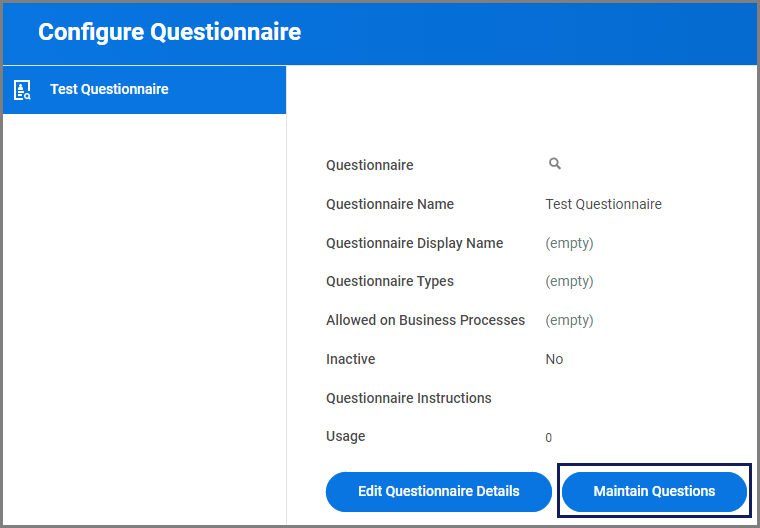Click the Configure Questionnaire page title
This screenshot has height=528, width=760.
pos(169,32)
